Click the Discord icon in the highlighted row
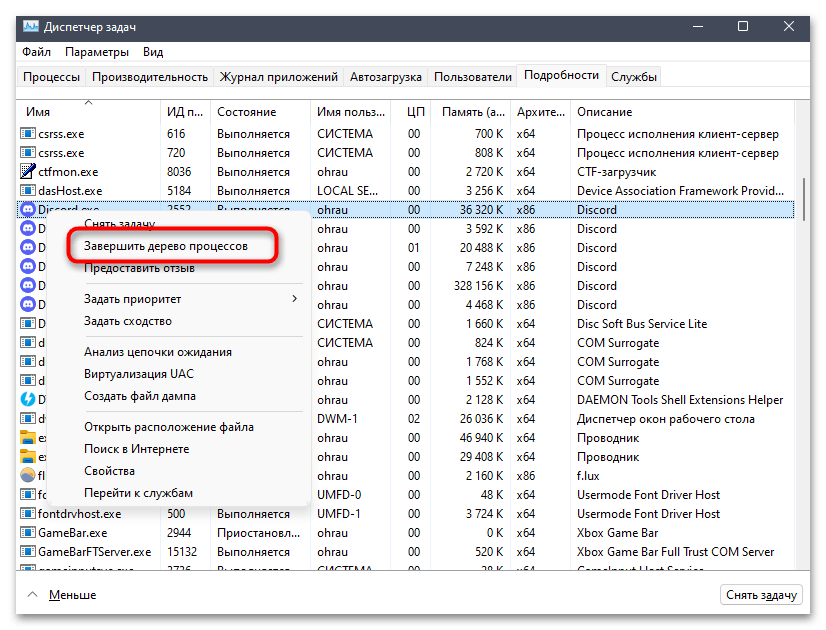826x630 pixels. pos(27,210)
